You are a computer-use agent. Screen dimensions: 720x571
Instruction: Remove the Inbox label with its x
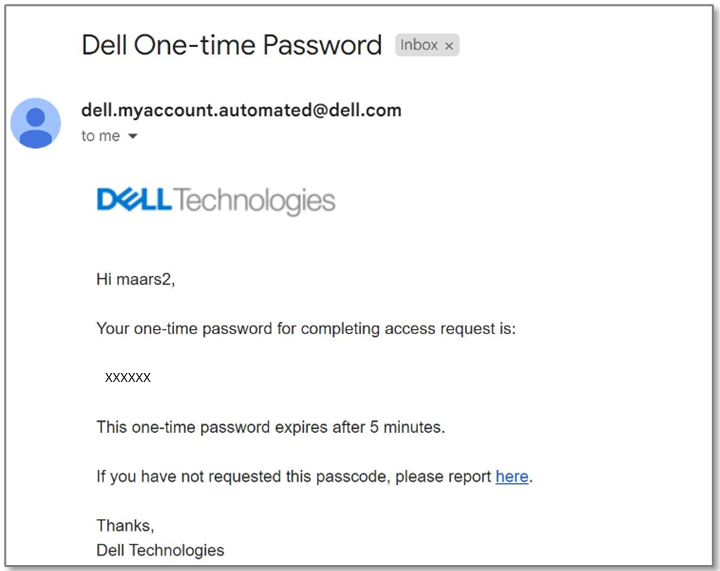click(449, 46)
